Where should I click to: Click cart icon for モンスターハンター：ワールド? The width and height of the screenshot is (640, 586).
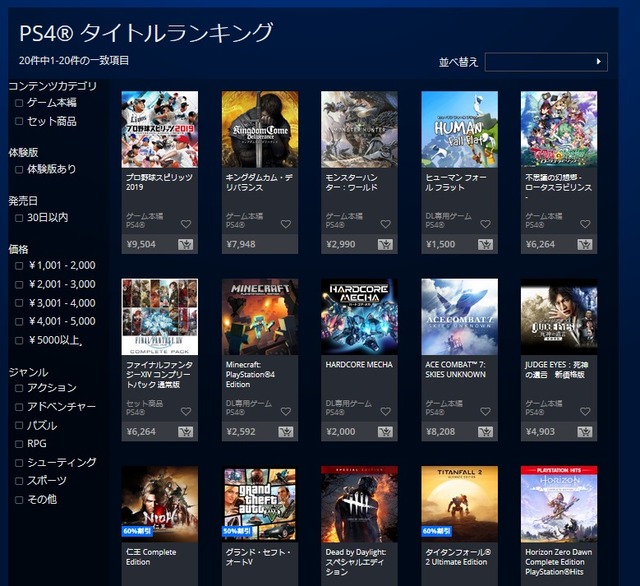click(x=385, y=244)
